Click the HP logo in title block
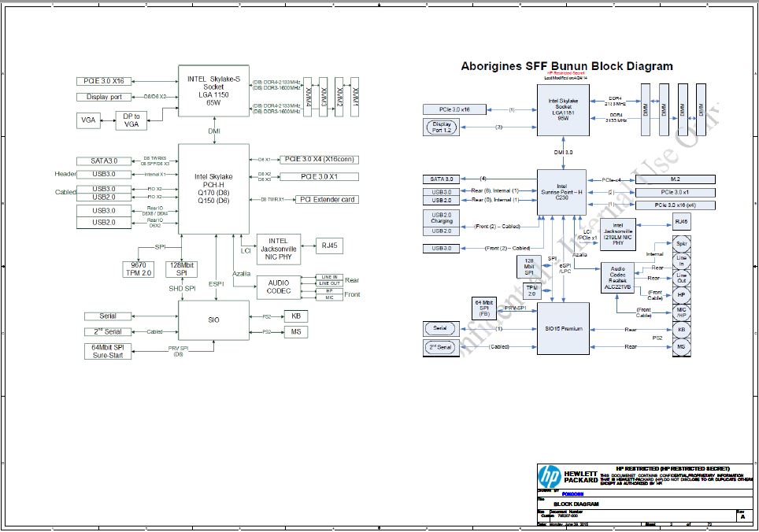Screen dimensions: 759x532 click(x=550, y=478)
